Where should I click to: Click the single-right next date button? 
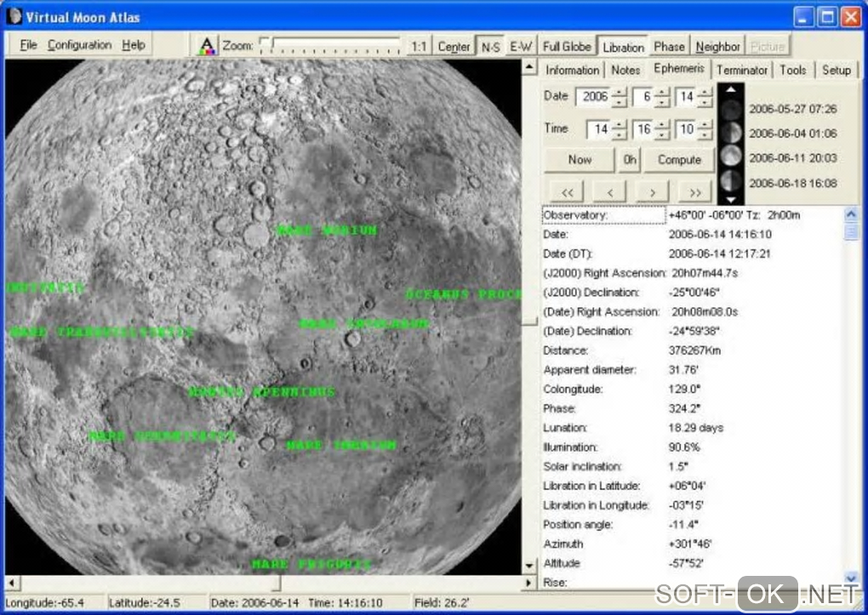pyautogui.click(x=653, y=192)
